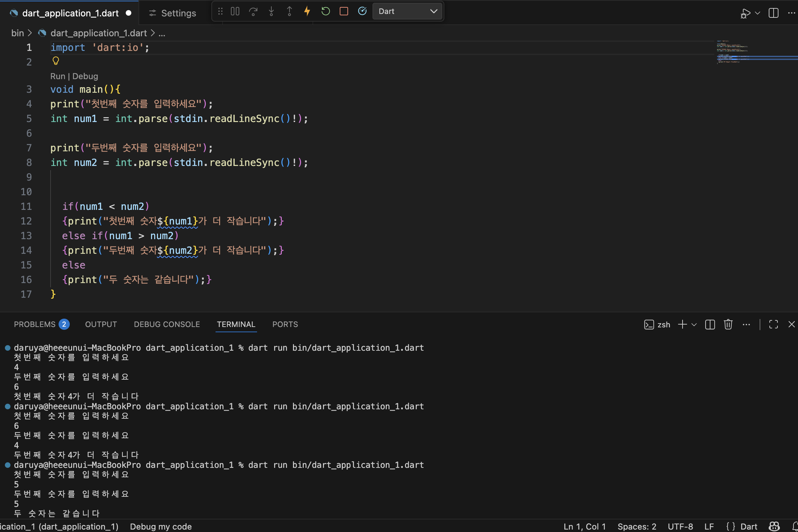The width and height of the screenshot is (798, 532).
Task: Click Debug my code in status bar
Action: (161, 526)
